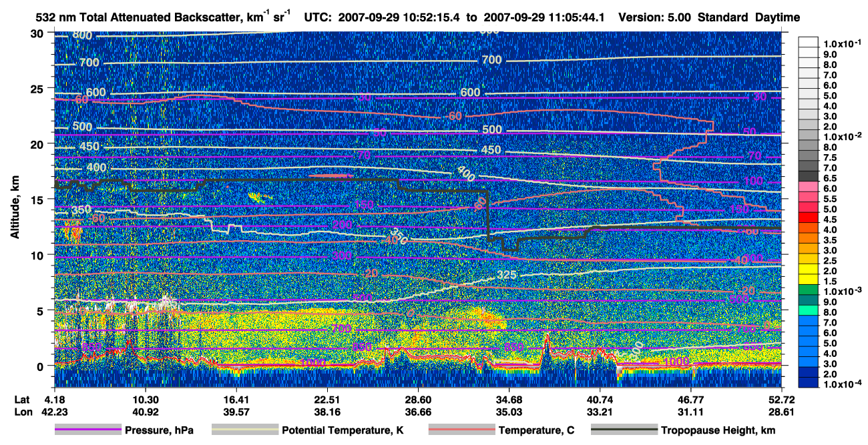Click the 'Pressure, hPa' legend label
The height and width of the screenshot is (445, 868).
159,430
